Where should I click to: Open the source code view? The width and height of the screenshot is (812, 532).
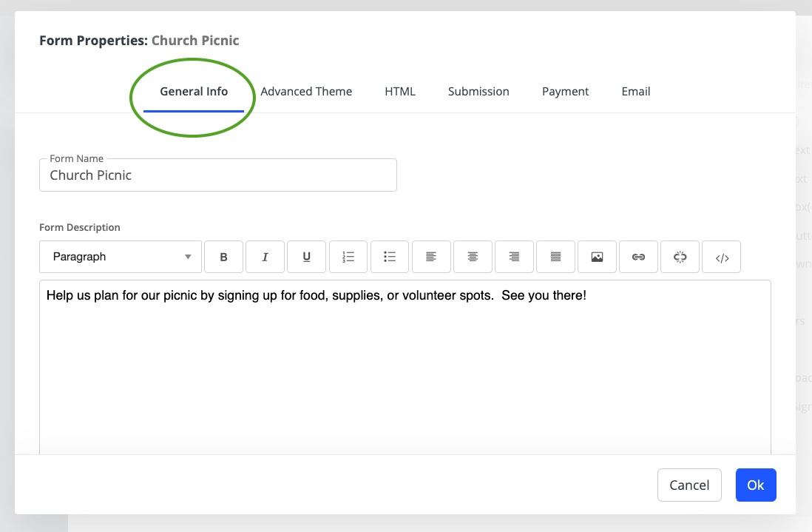tap(722, 257)
